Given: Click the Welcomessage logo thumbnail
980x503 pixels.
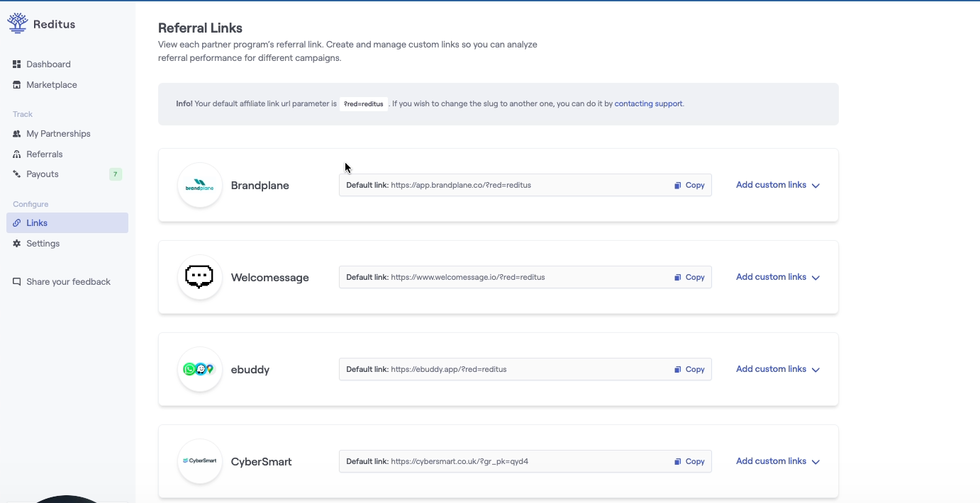Looking at the screenshot, I should click(x=199, y=277).
